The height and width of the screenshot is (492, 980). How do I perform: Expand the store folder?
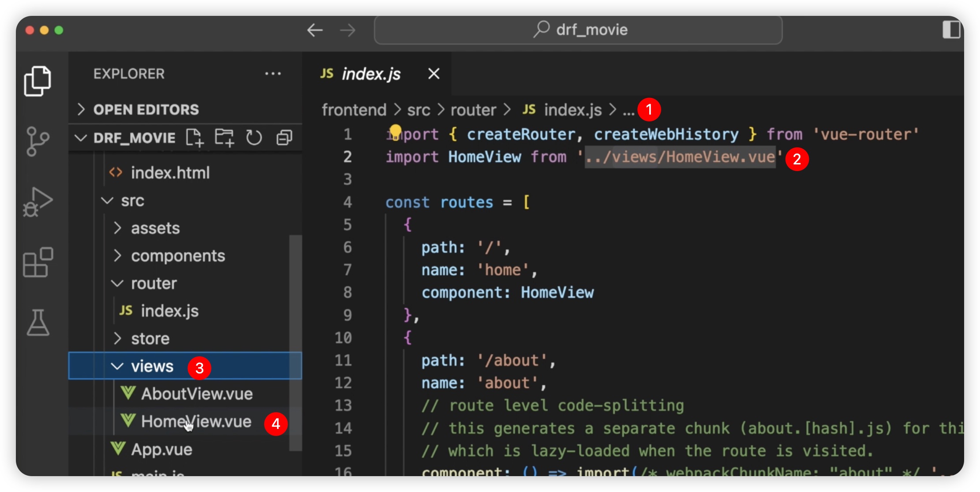[117, 338]
